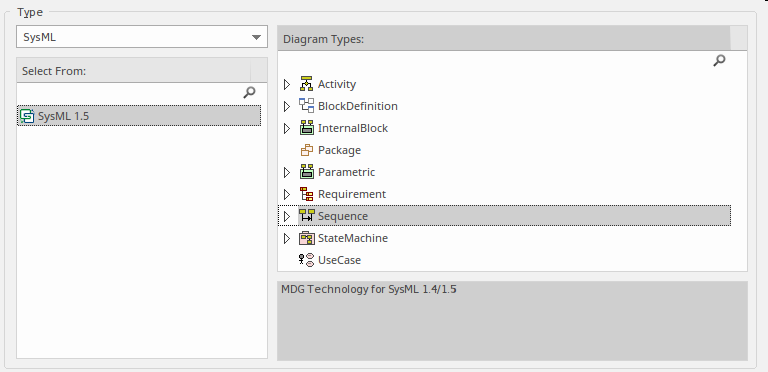Click the Parametric diagram icon
Screen dimensions: 768x372
(307, 172)
